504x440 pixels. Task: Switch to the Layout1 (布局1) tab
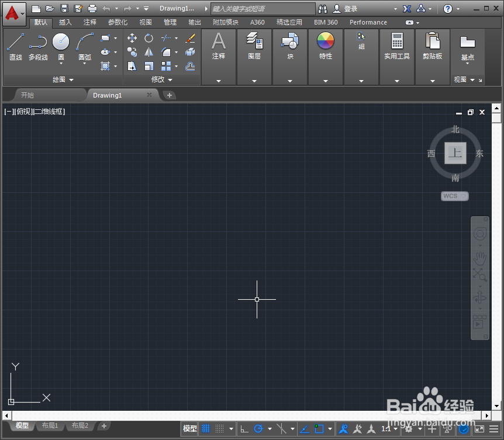(x=50, y=425)
